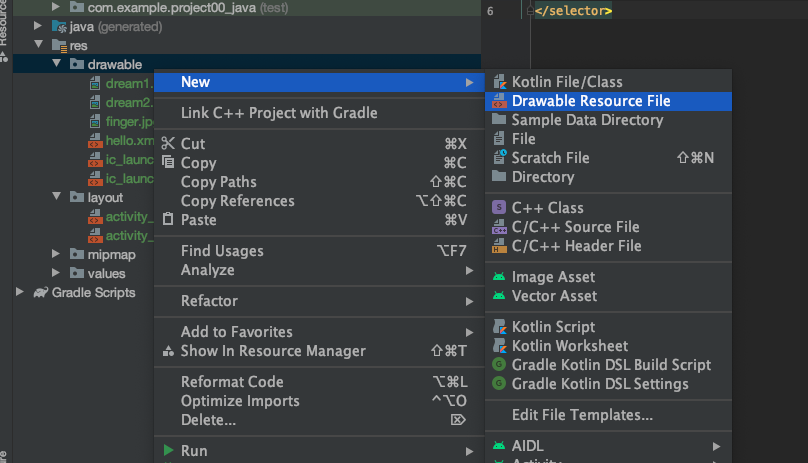This screenshot has width=808, height=463.
Task: Click the Kotlin File/Class icon
Action: click(x=499, y=82)
